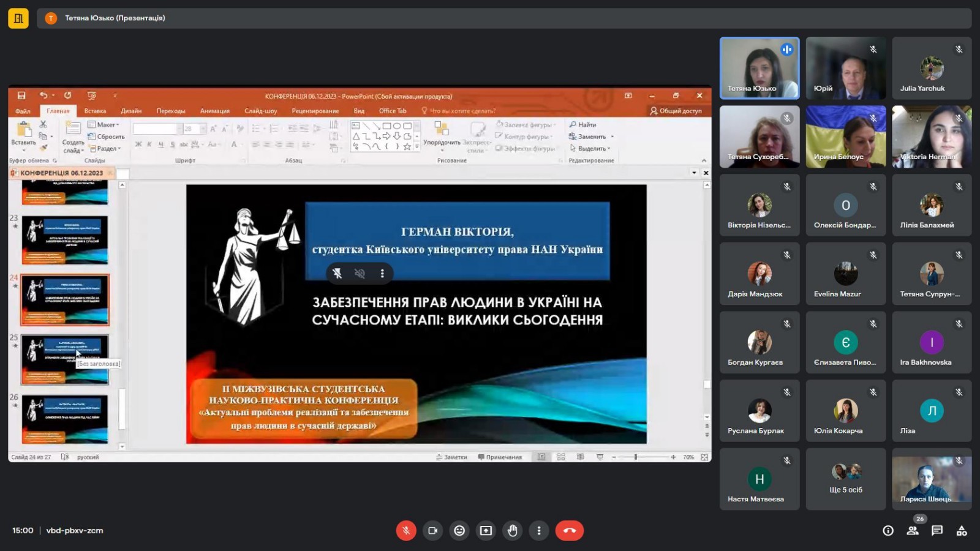980x551 pixels.
Task: Show the participants list panel
Action: pos(913,531)
